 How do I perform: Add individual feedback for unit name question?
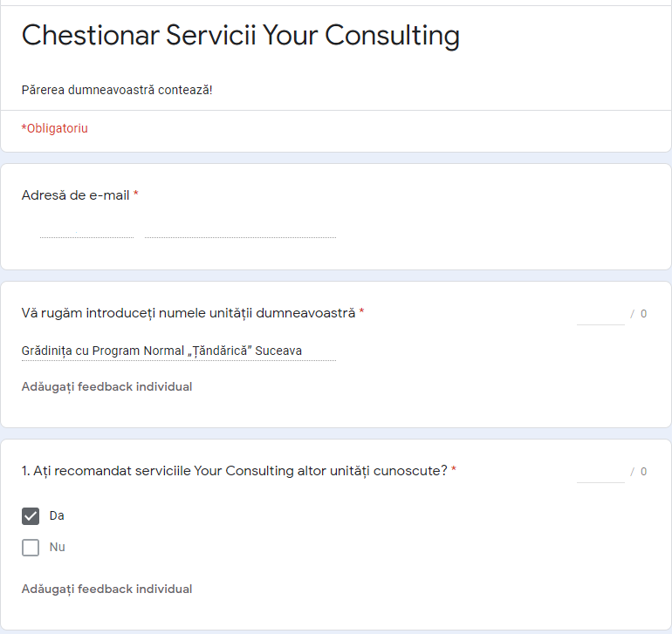(x=106, y=386)
